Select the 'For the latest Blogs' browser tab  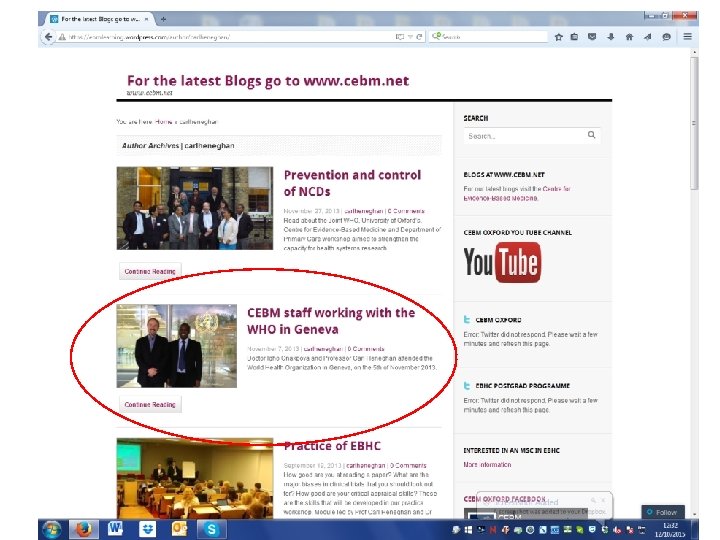pyautogui.click(x=99, y=19)
